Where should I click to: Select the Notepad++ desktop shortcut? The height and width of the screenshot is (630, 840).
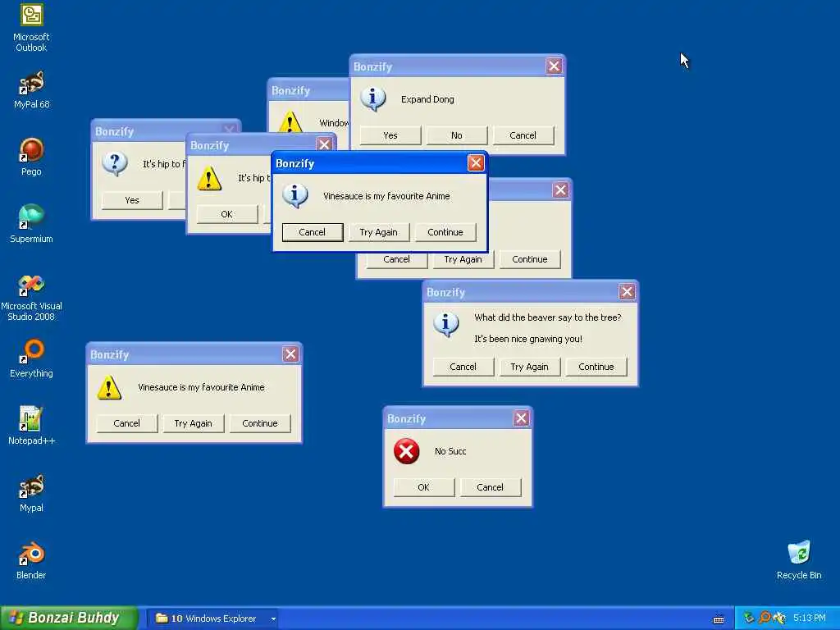(x=31, y=426)
